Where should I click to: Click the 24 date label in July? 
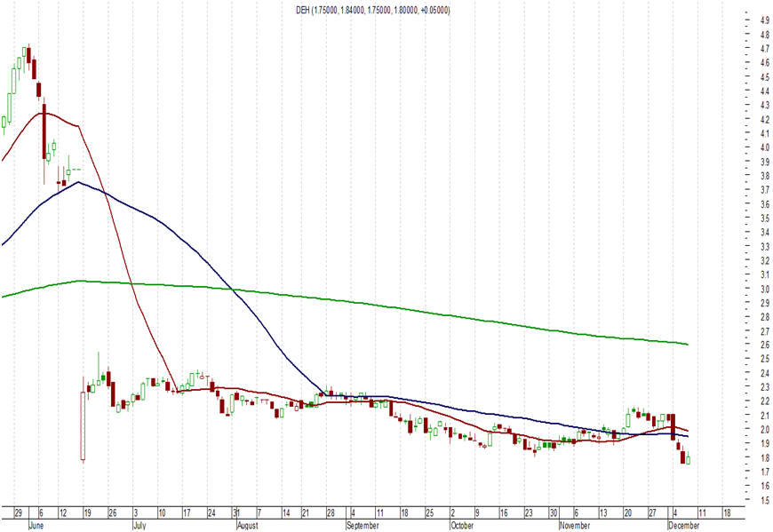coord(211,513)
